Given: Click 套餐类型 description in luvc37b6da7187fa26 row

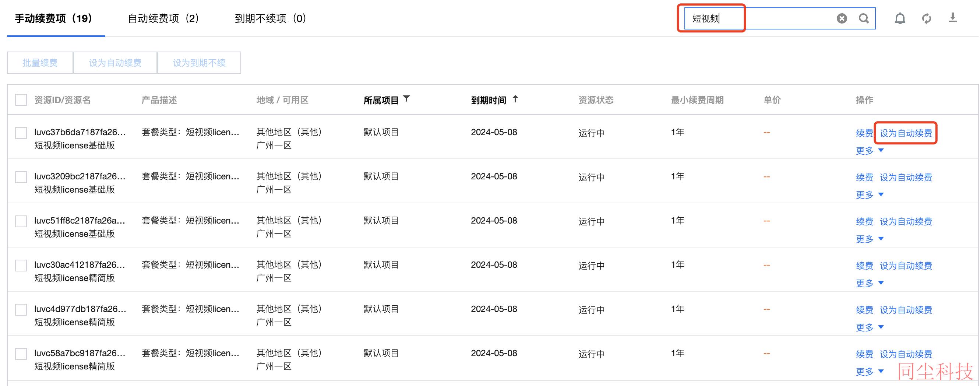Looking at the screenshot, I should (x=191, y=132).
